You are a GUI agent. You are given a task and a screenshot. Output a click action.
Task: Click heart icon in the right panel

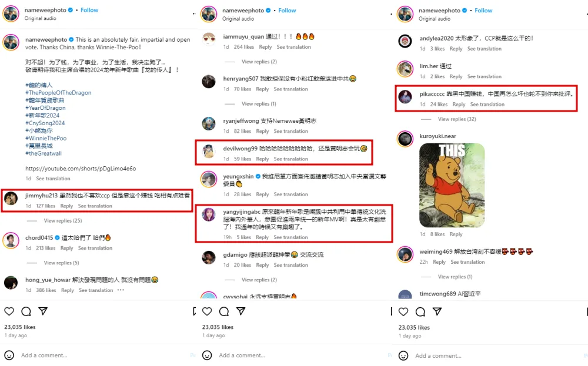point(403,311)
